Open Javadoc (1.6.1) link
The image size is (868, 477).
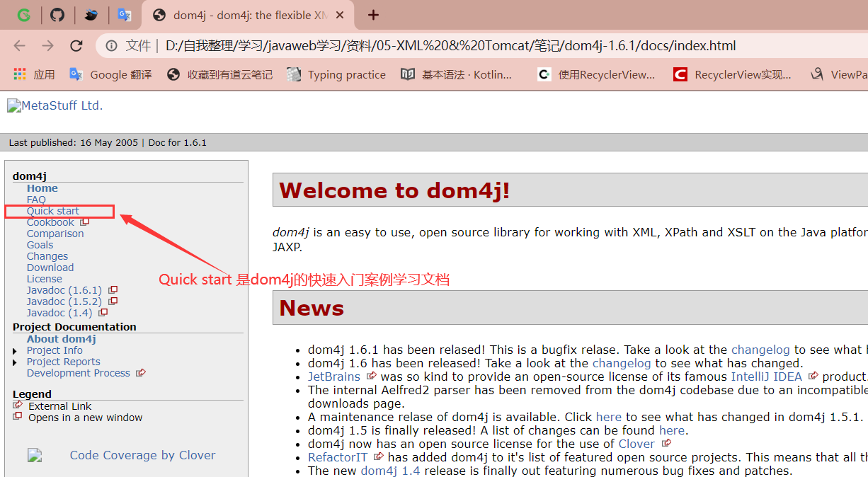click(64, 290)
